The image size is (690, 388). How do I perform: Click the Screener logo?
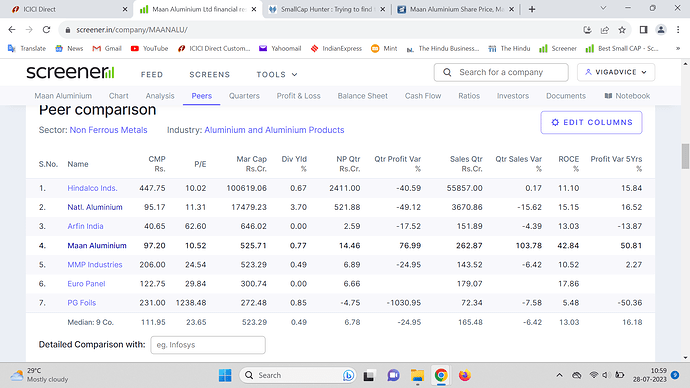pyautogui.click(x=70, y=73)
